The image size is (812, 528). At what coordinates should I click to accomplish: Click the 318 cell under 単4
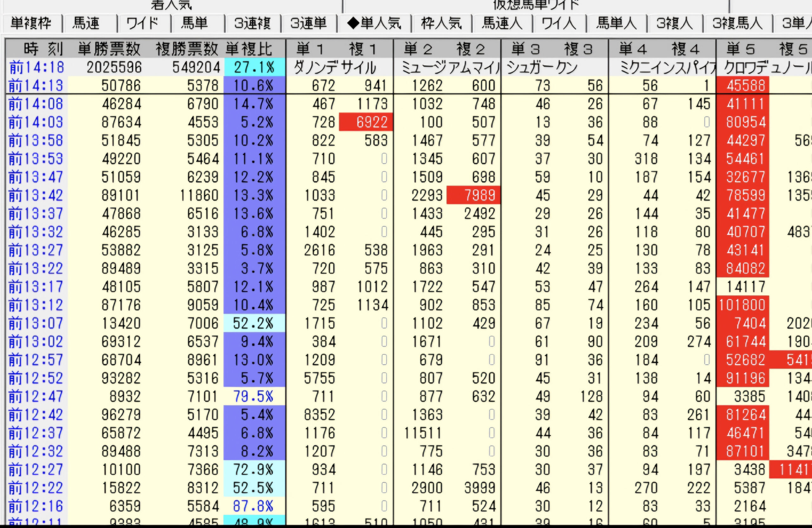(646, 159)
